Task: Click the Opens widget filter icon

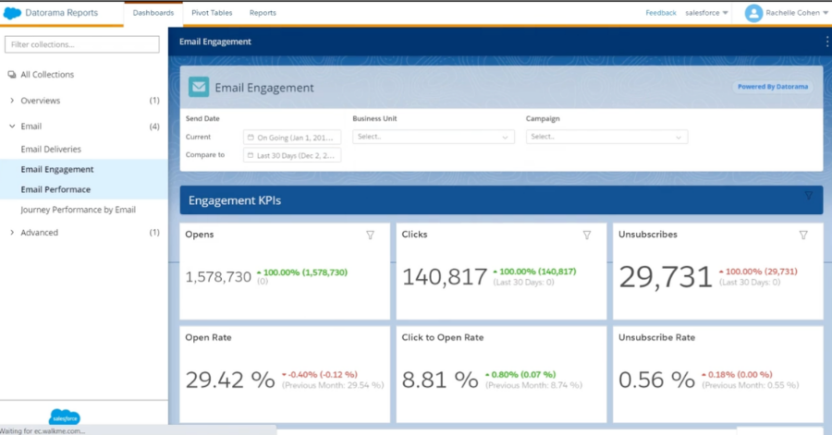Action: (x=370, y=235)
